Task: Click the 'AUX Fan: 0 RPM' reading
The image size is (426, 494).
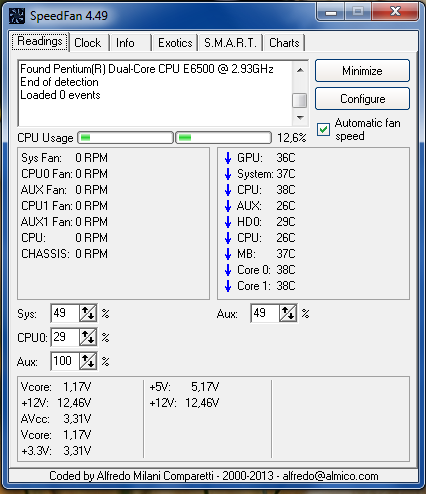Action: coord(64,190)
